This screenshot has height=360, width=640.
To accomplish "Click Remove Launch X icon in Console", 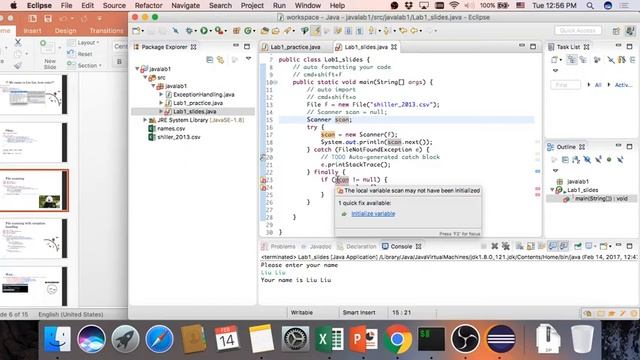I will click(494, 246).
